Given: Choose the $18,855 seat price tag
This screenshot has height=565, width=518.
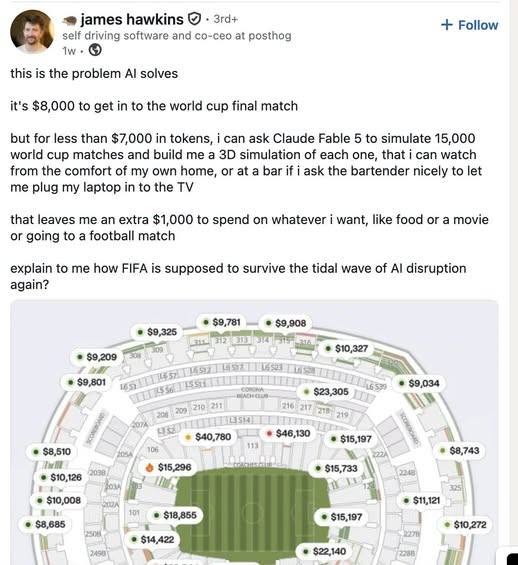Looking at the screenshot, I should tap(175, 515).
